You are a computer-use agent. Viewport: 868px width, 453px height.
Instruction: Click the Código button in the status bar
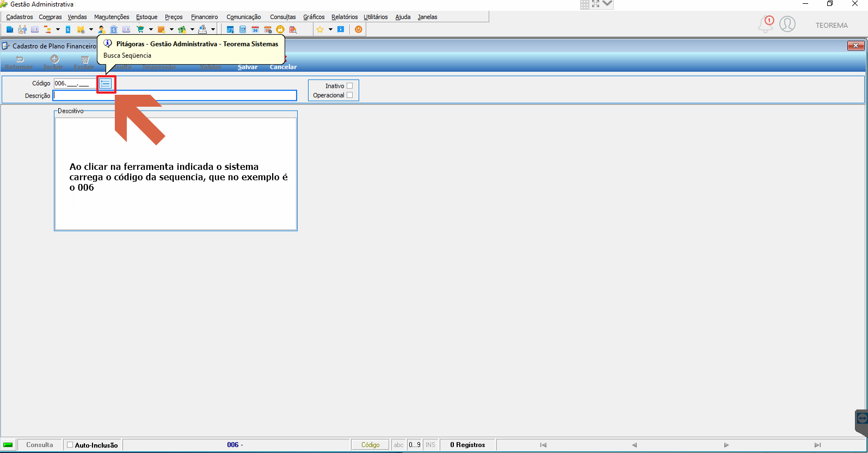click(371, 445)
